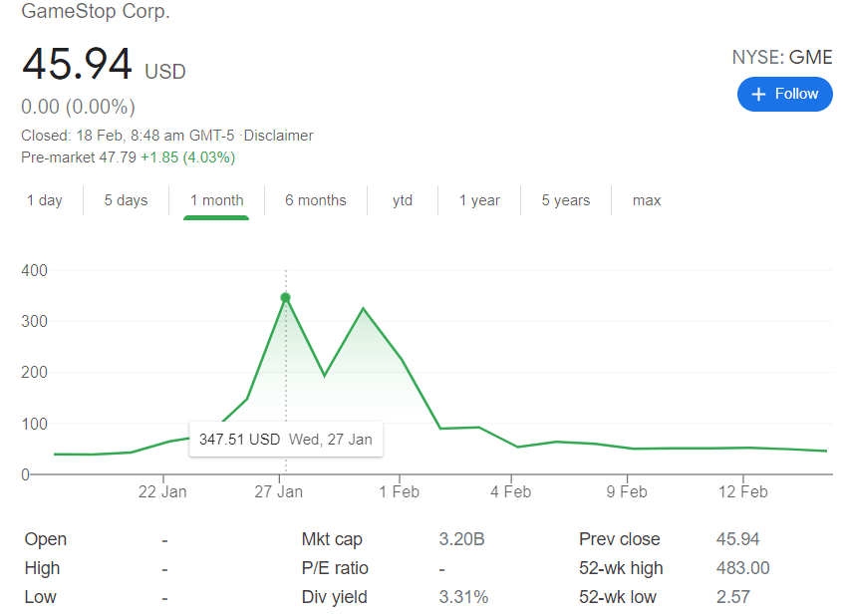Click the second chart peak near 300

coord(363,309)
